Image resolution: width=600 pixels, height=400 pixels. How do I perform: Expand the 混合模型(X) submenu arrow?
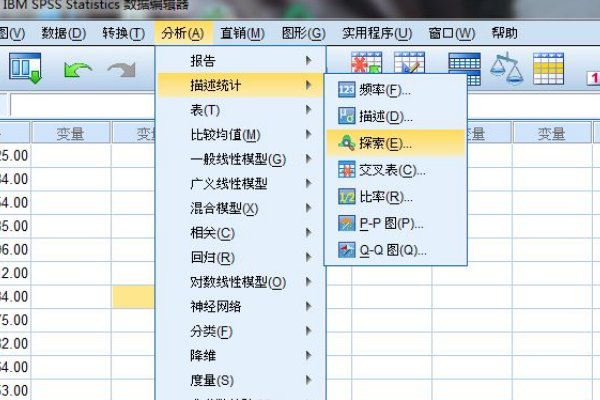[308, 208]
